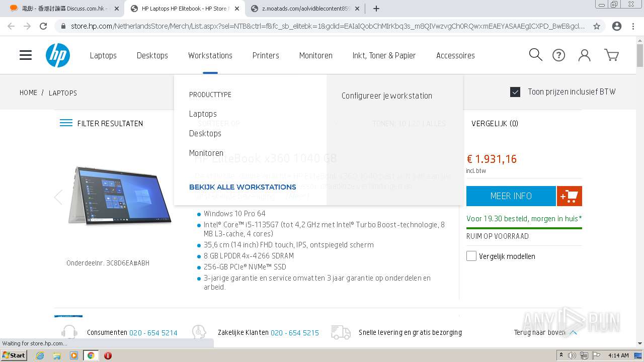Open the Laptops menu

pos(103,55)
